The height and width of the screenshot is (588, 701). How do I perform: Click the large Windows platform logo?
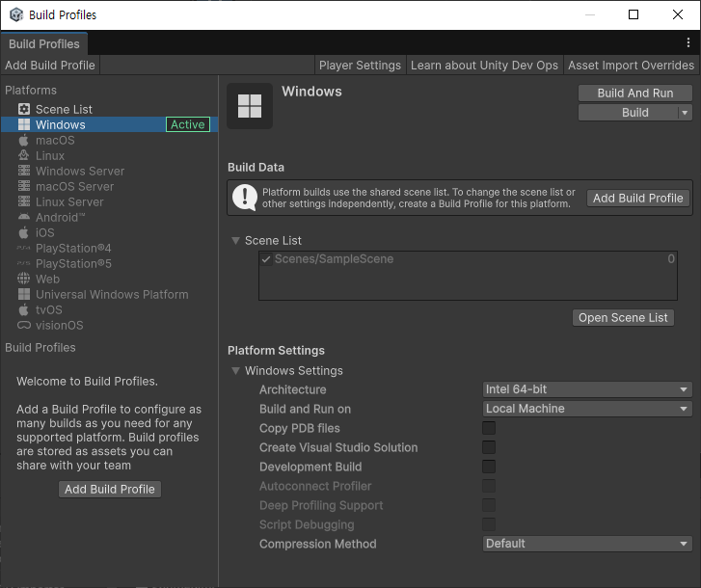250,106
